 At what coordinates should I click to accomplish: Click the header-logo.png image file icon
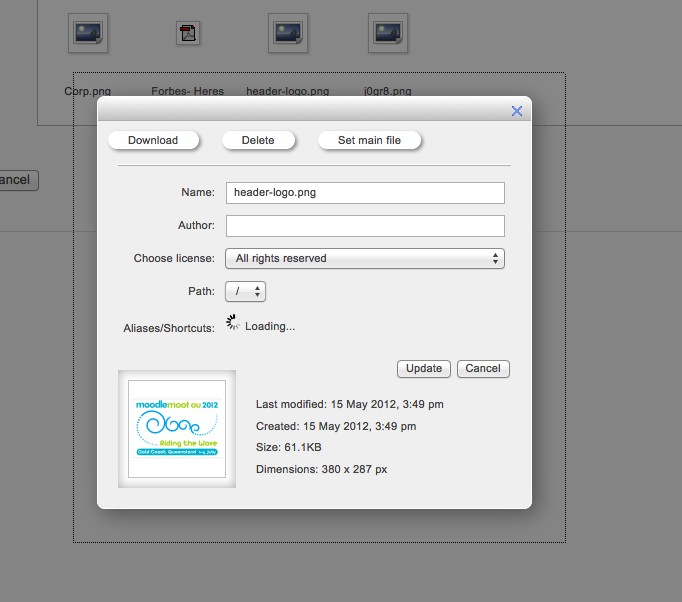pyautogui.click(x=288, y=33)
